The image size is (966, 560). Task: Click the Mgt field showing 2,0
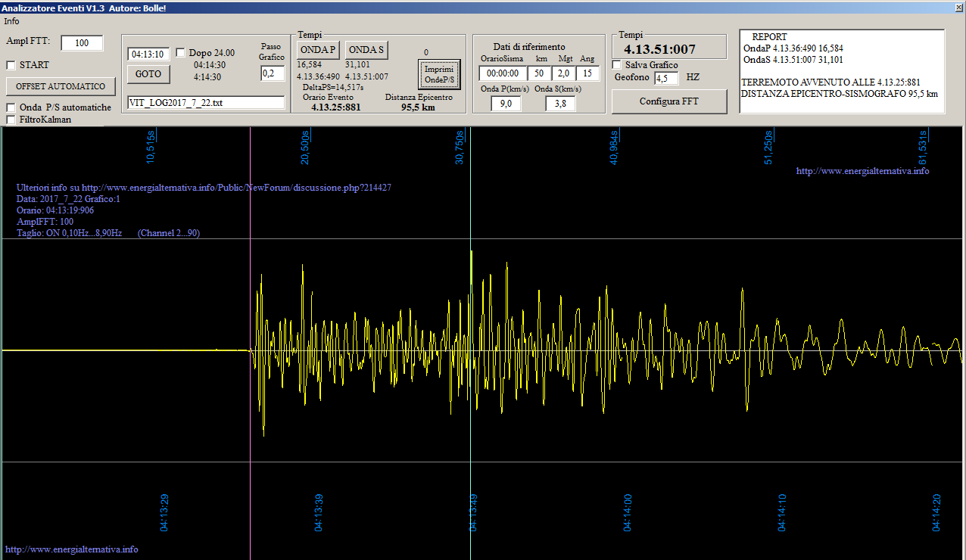pyautogui.click(x=563, y=73)
